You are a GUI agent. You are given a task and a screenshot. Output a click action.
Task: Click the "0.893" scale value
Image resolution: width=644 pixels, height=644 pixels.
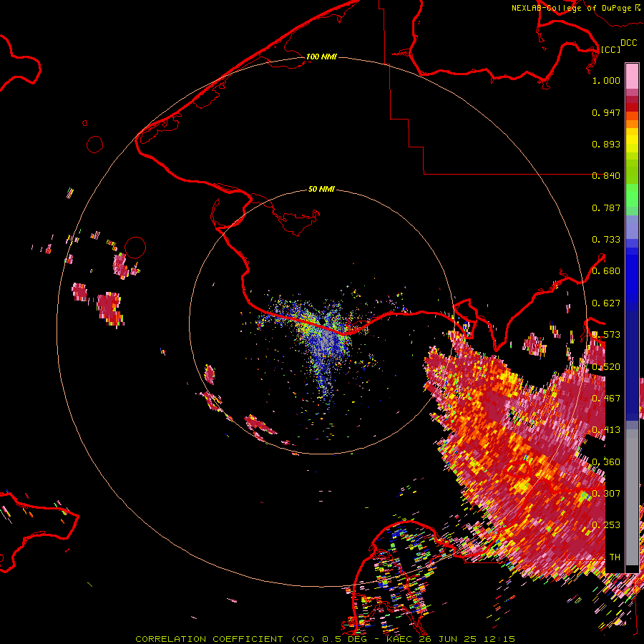606,144
